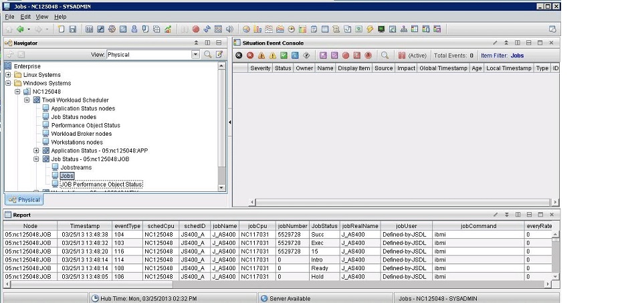Screen dimensions: 644x303
Task: Open the Navigator View dropdown
Action: [195, 55]
